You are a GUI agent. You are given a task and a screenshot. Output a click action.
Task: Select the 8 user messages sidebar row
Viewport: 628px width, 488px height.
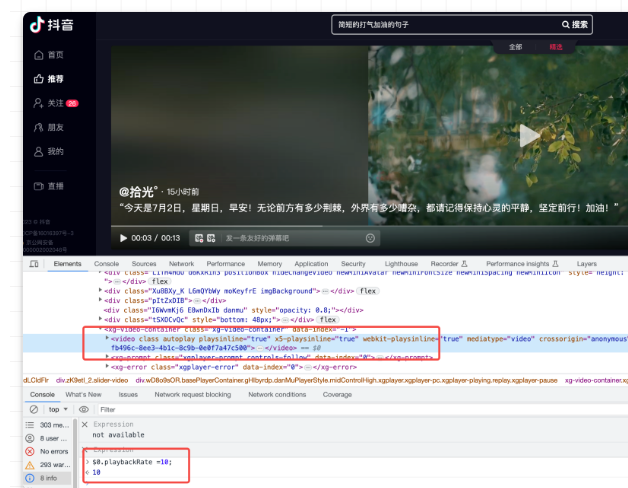[47, 438]
